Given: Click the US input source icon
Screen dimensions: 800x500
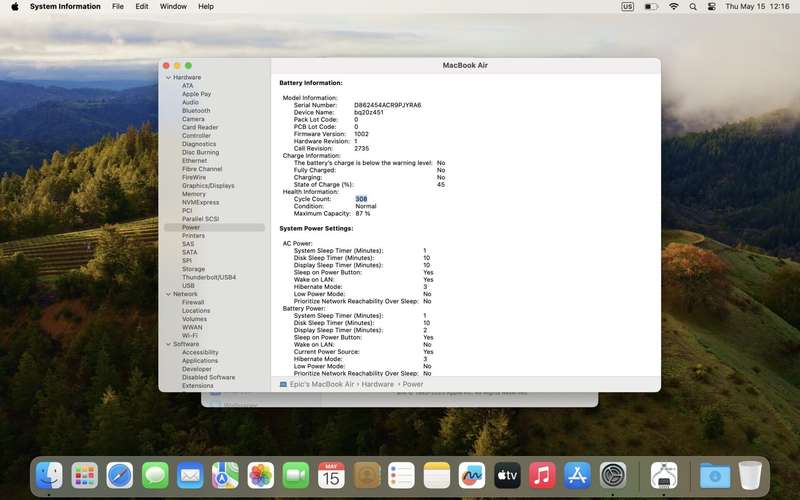Looking at the screenshot, I should (628, 7).
